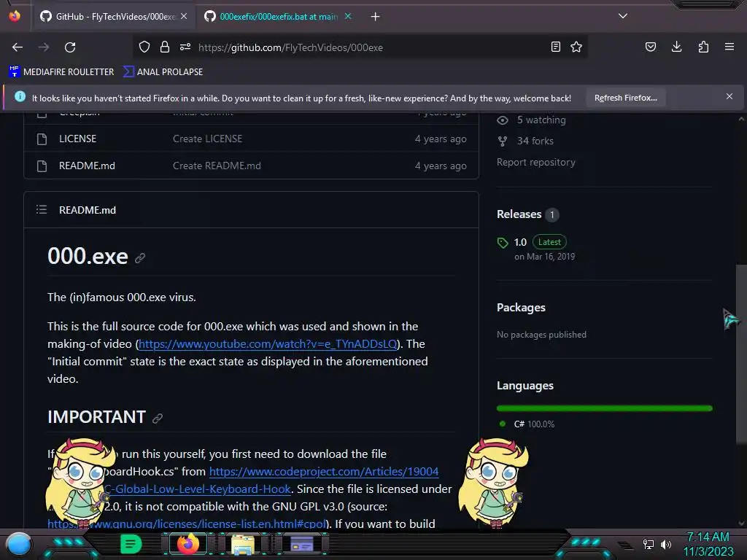Click the LICENSE file icon
This screenshot has width=747, height=560.
click(42, 139)
